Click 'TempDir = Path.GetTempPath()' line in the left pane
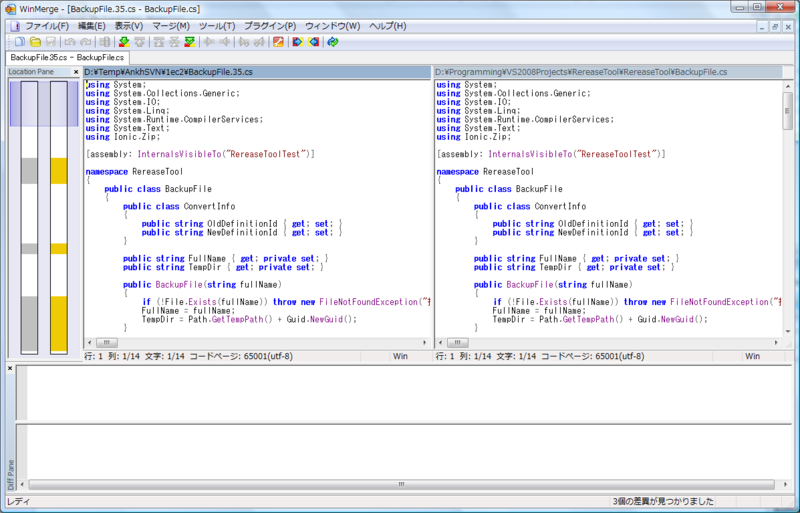The height and width of the screenshot is (513, 800). coord(249,320)
